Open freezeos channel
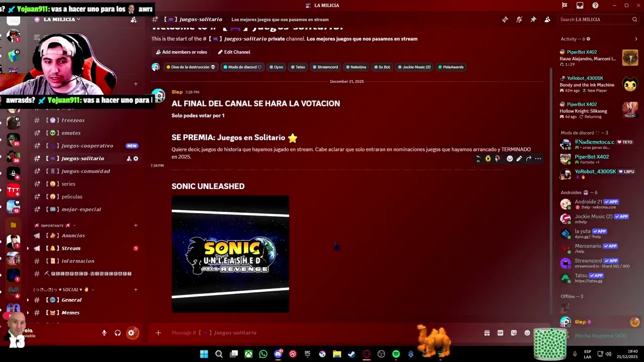 coord(73,120)
